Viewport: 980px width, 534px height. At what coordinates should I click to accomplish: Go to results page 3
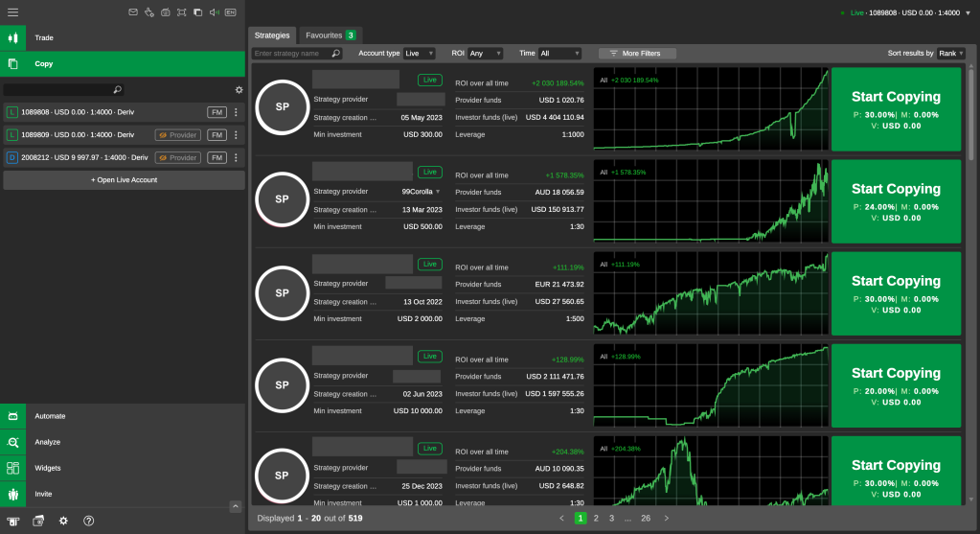612,519
